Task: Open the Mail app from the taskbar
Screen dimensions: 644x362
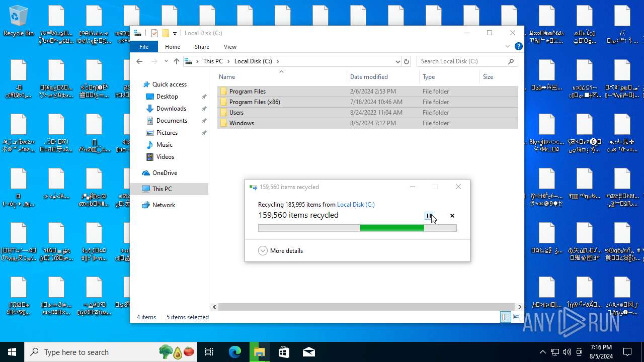Action: 308,352
